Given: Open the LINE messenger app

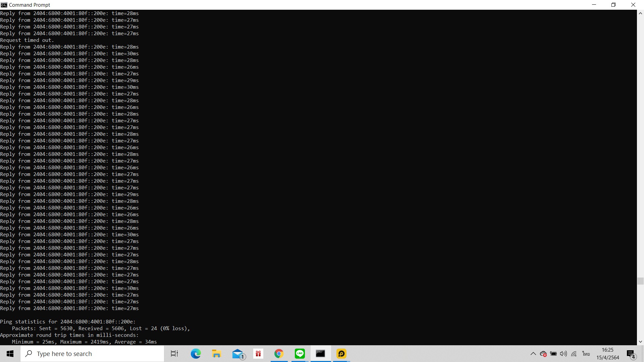Looking at the screenshot, I should (300, 354).
